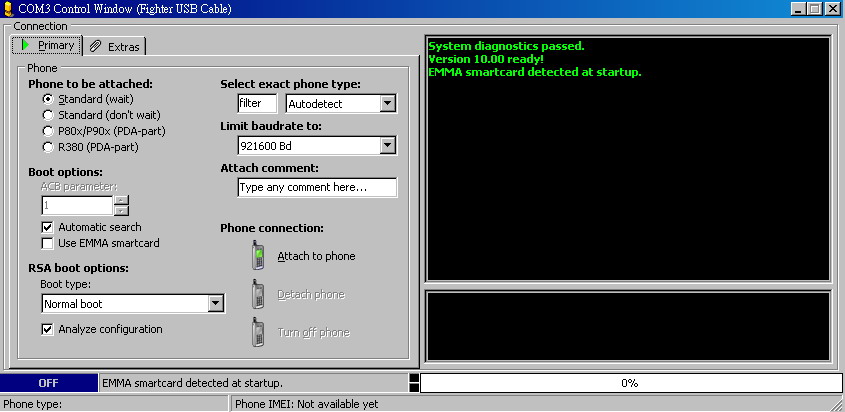Choose the Standard (don't wait) option
This screenshot has width=845, height=412.
pyautogui.click(x=47, y=115)
